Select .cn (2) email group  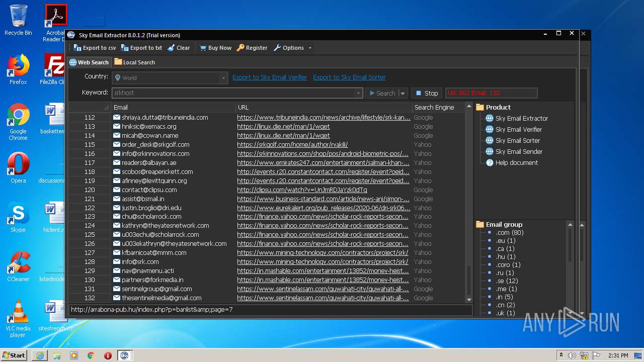pos(506,305)
